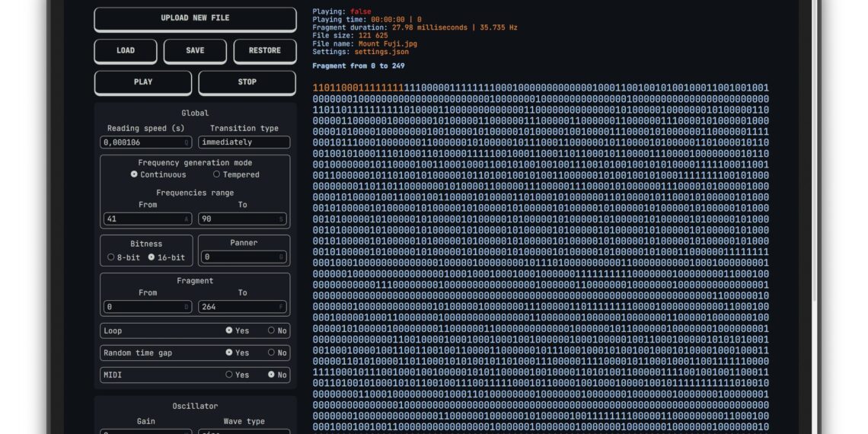Focus the Reading speed input field
The image size is (868, 434).
click(145, 142)
